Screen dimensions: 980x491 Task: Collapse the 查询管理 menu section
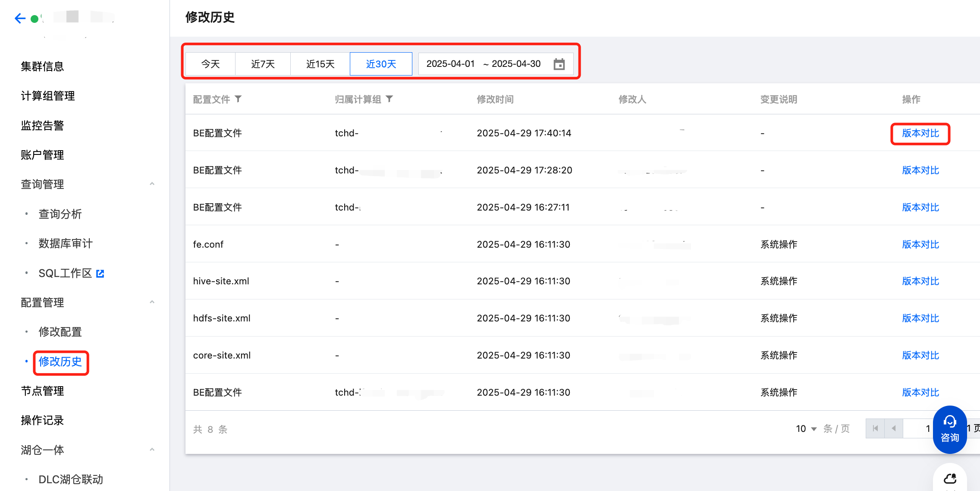(x=152, y=184)
